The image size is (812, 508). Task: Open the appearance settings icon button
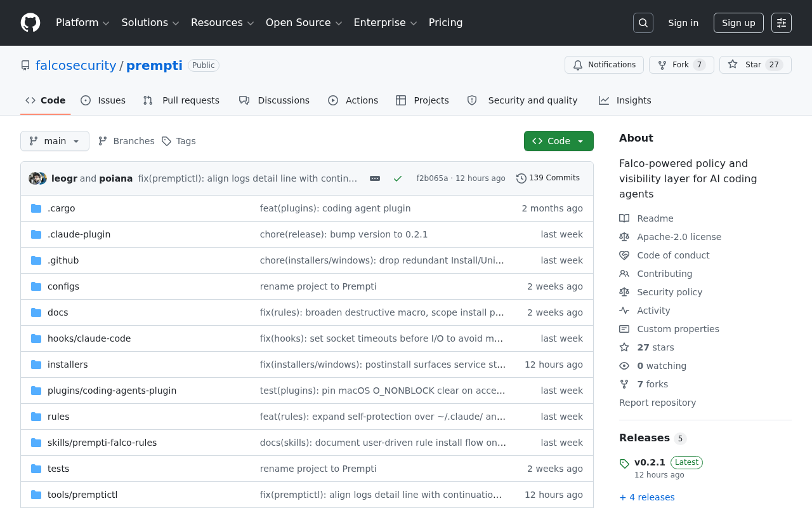pos(782,23)
